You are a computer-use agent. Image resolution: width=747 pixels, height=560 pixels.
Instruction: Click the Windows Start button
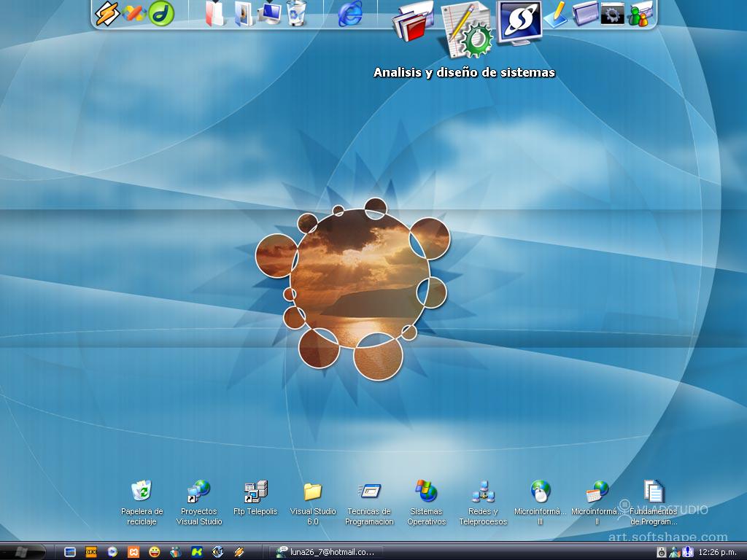[x=23, y=552]
